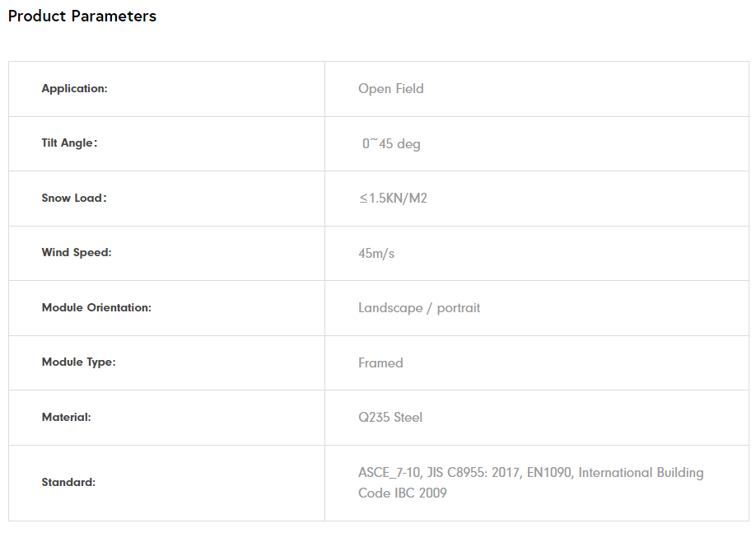Select the 45m/s wind speed value

[376, 254]
